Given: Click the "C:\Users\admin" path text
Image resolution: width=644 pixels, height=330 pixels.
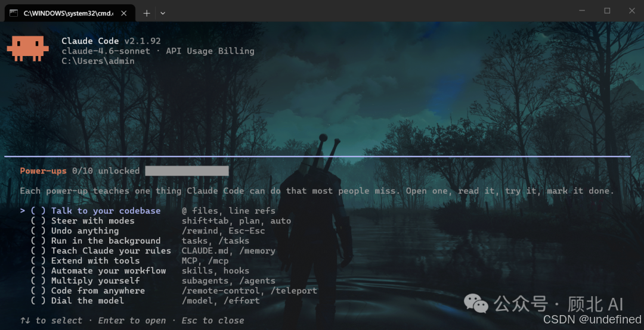Looking at the screenshot, I should click(98, 61).
